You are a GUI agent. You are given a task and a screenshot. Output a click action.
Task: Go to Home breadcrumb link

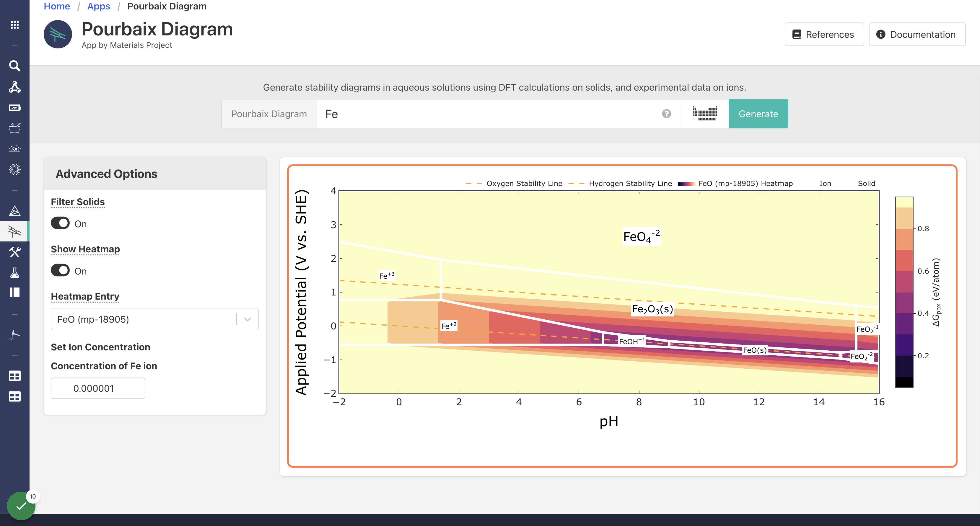[57, 6]
